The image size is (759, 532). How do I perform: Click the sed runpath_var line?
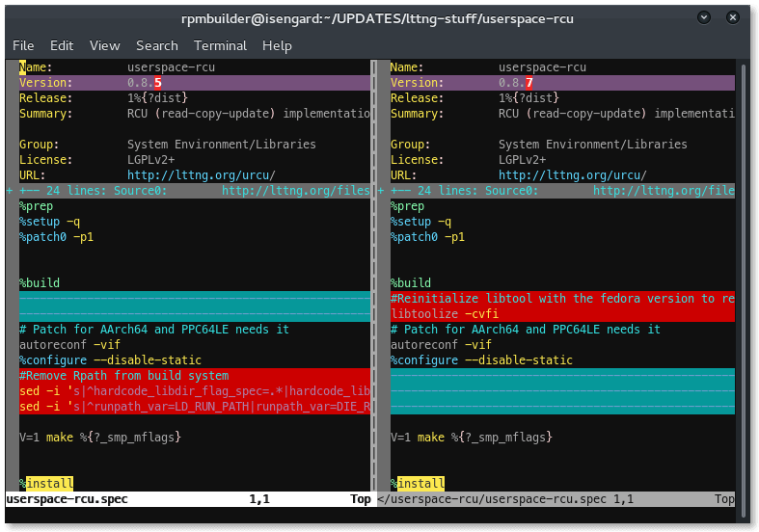pyautogui.click(x=195, y=407)
